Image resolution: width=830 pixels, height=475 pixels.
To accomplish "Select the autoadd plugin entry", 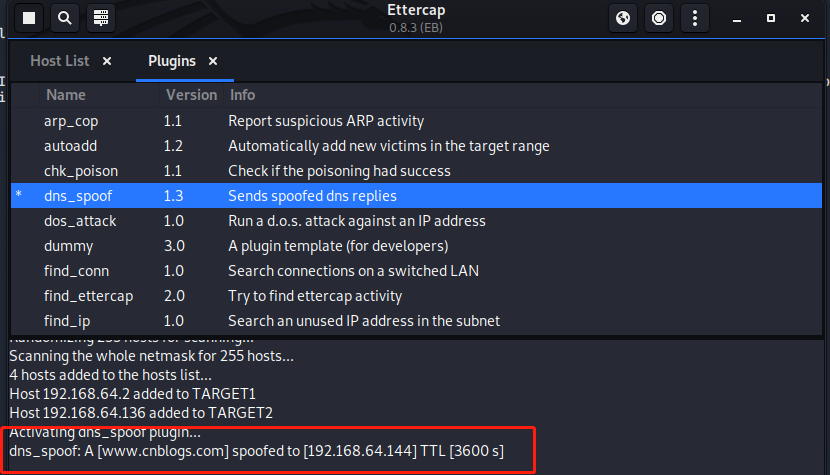I will [69, 146].
